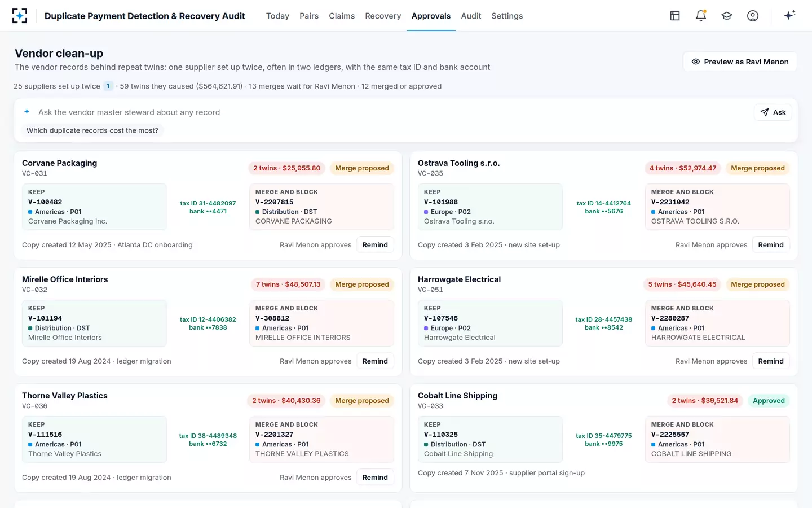Click Mirelle's 7 twins · $48,507.13 badge
Viewport: 812px width, 508px height.
coord(288,284)
